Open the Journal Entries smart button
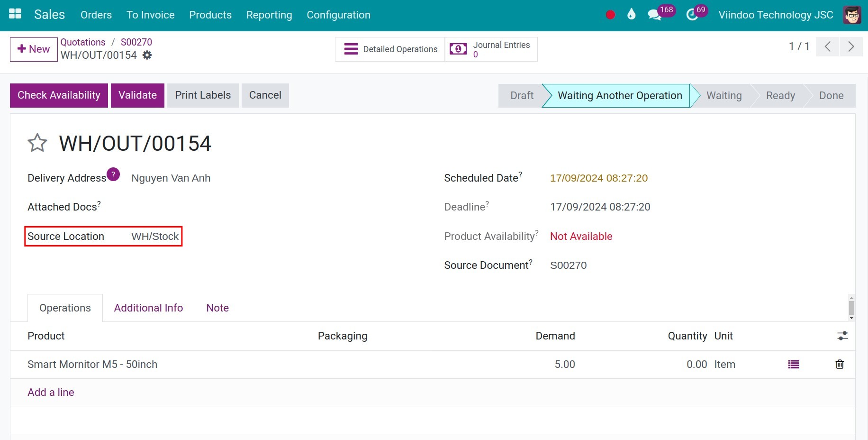The width and height of the screenshot is (868, 440). (x=491, y=49)
